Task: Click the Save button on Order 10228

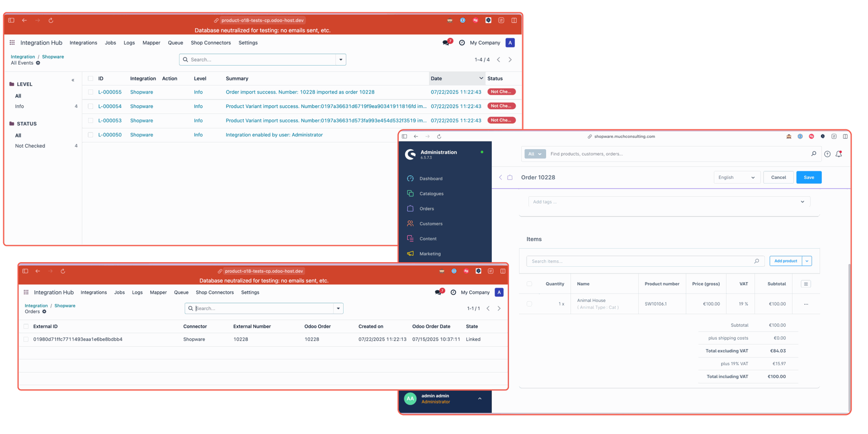Action: point(809,177)
